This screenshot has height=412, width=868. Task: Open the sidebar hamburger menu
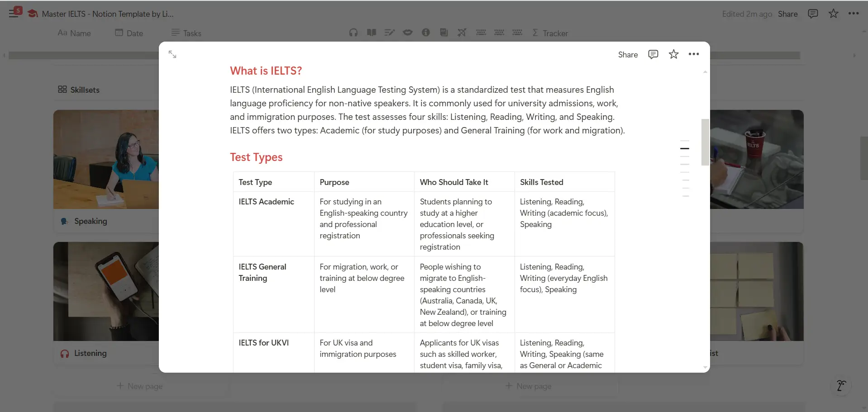coord(14,14)
